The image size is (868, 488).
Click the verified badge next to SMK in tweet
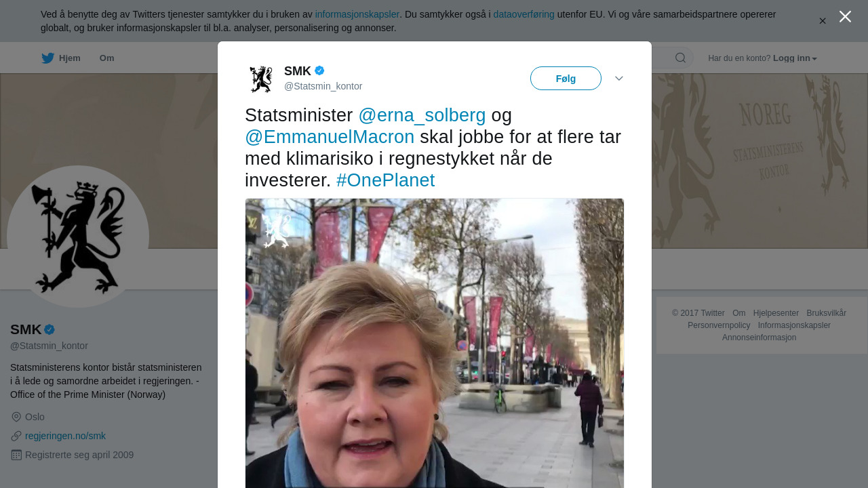point(319,70)
